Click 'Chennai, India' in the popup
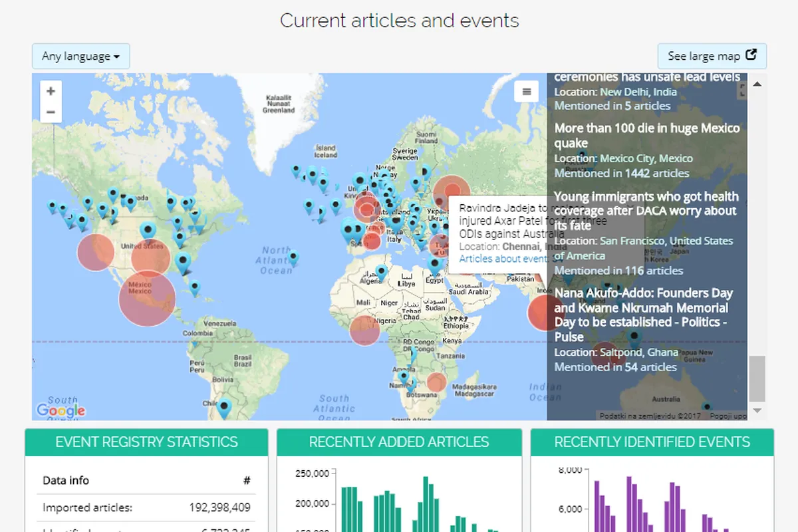This screenshot has width=798, height=532. pyautogui.click(x=535, y=247)
